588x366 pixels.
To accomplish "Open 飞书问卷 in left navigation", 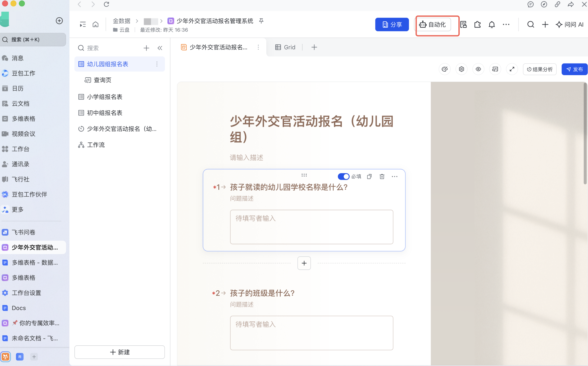I will [33, 232].
